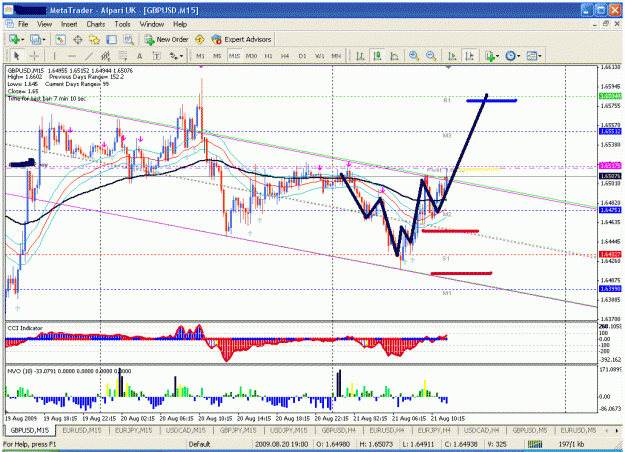Viewport: 625px width, 452px height.
Task: Toggle the M15 timeframe button
Action: click(234, 56)
